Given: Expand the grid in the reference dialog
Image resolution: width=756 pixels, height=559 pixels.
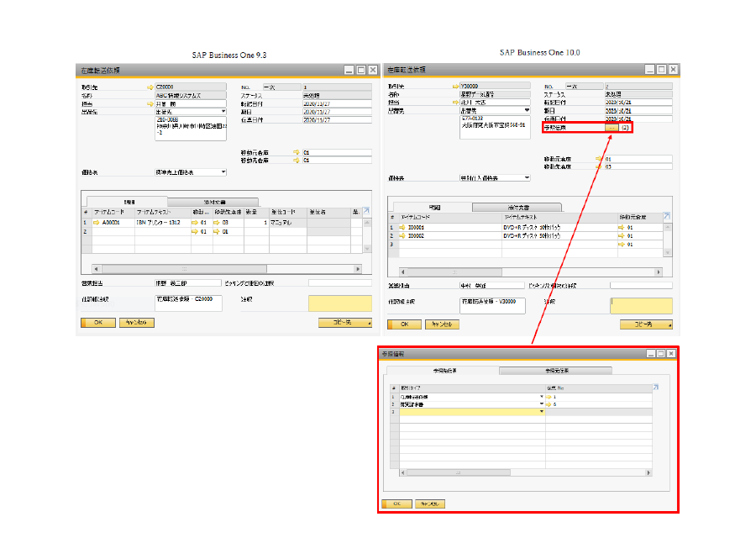Looking at the screenshot, I should 656,388.
